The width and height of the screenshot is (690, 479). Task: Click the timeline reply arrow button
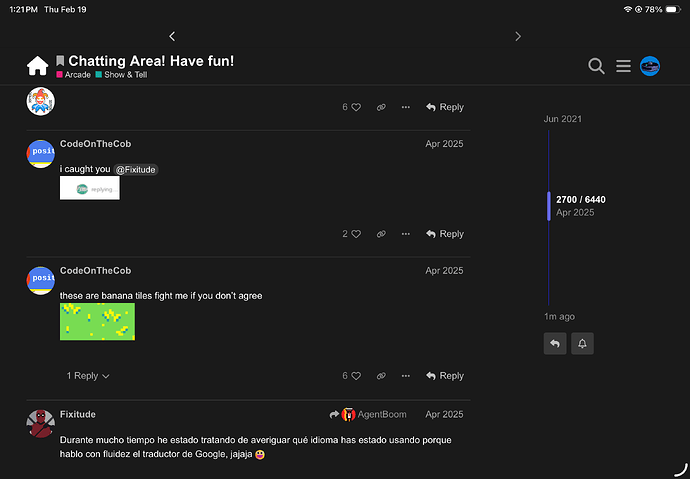tap(555, 344)
